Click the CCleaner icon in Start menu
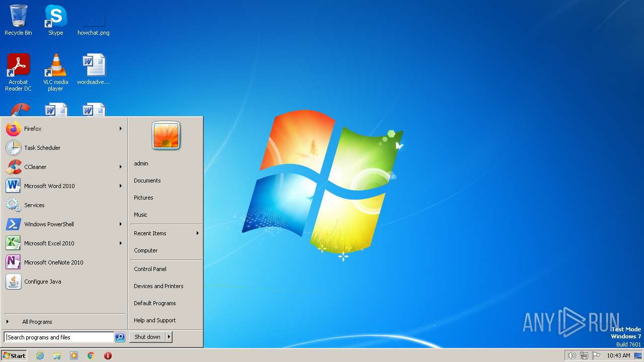Image resolution: width=644 pixels, height=362 pixels. click(14, 167)
